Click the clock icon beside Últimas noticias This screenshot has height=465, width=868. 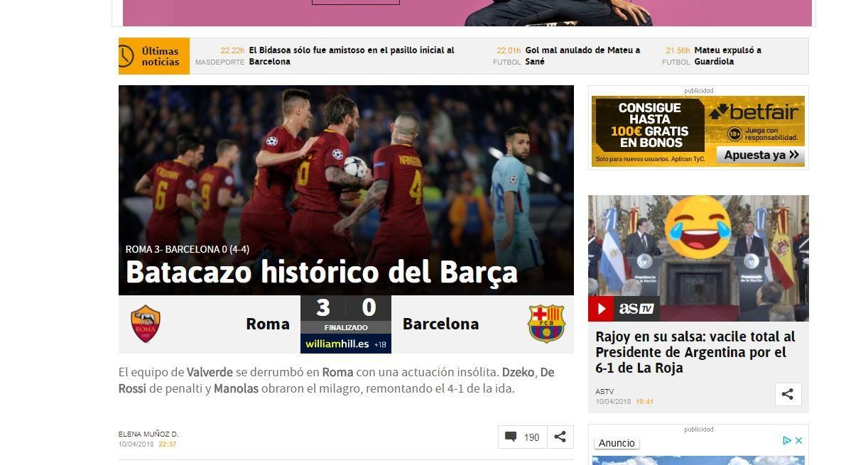click(x=126, y=56)
